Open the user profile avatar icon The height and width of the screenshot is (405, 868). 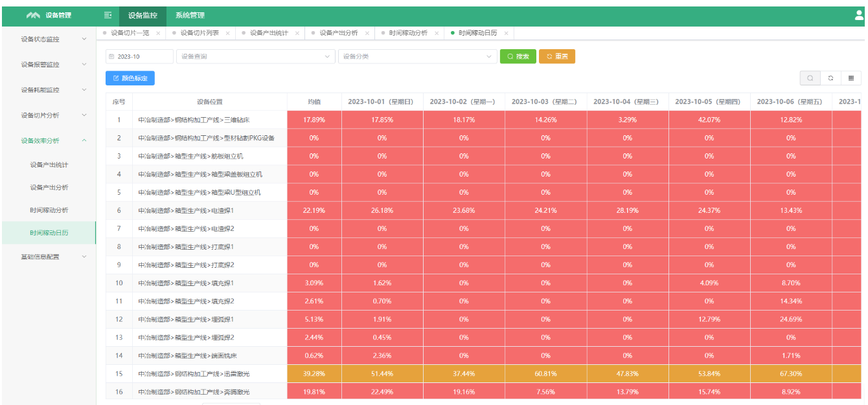(860, 15)
